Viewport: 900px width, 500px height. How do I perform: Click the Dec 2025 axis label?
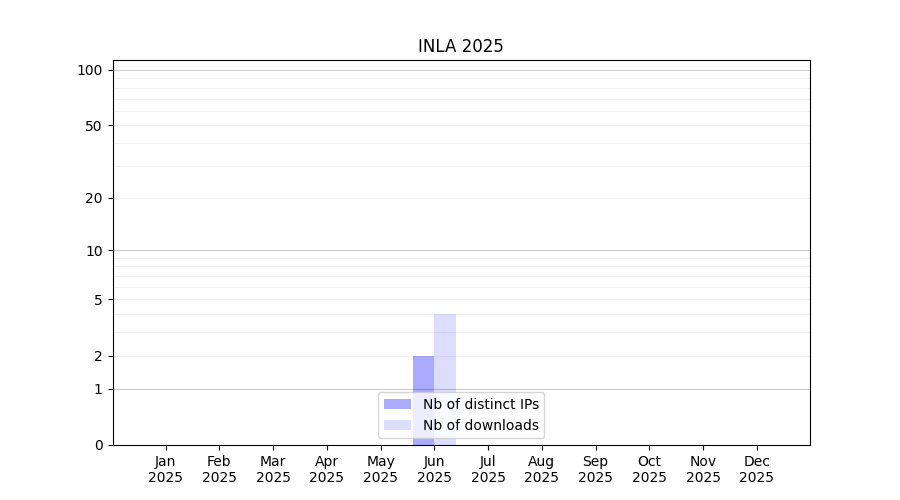[x=757, y=469]
